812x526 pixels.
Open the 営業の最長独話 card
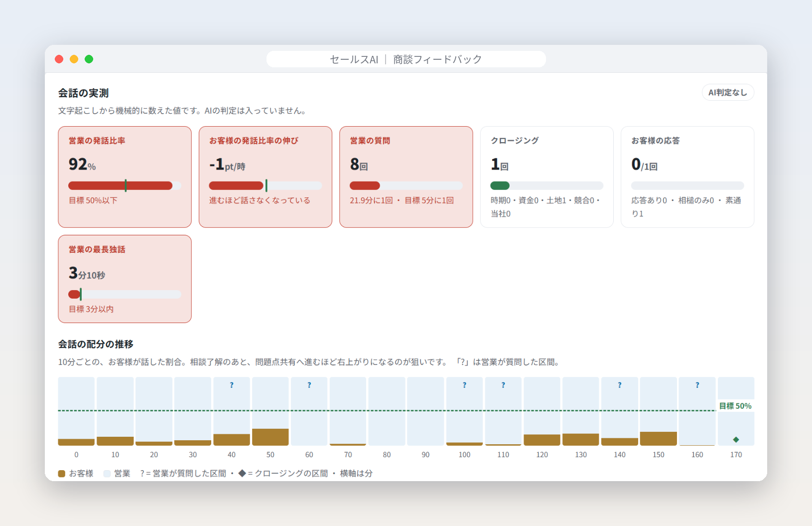[125, 279]
